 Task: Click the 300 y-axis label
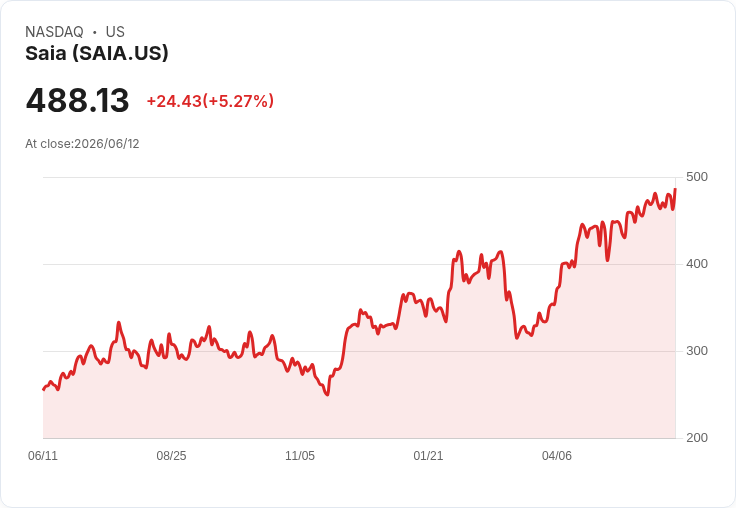coord(697,351)
